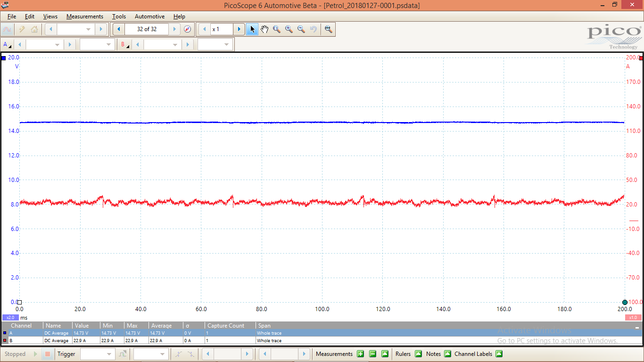Open Channel A options dropdown
Viewport: 644px width, 362px height.
coord(7,45)
